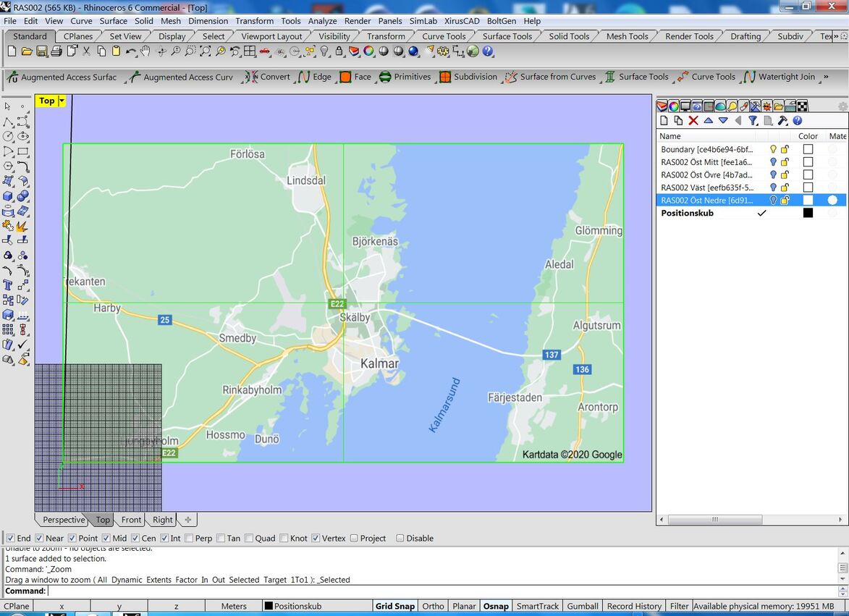
Task: Toggle Grid Snap in status bar
Action: point(394,606)
